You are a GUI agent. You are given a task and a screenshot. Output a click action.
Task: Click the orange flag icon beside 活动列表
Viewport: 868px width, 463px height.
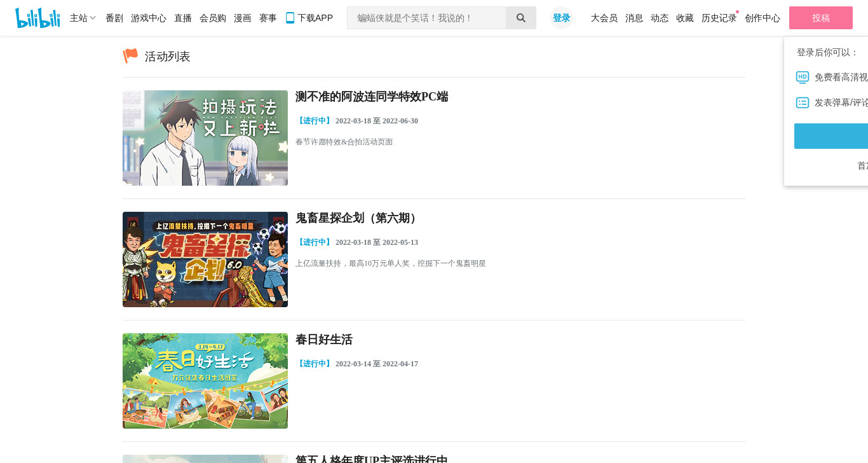coord(130,56)
